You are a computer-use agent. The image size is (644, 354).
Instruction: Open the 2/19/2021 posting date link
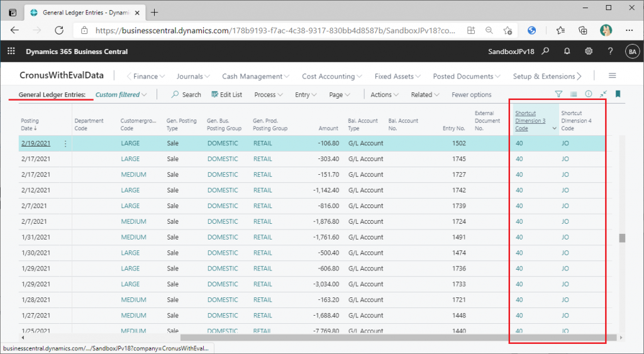(x=36, y=143)
